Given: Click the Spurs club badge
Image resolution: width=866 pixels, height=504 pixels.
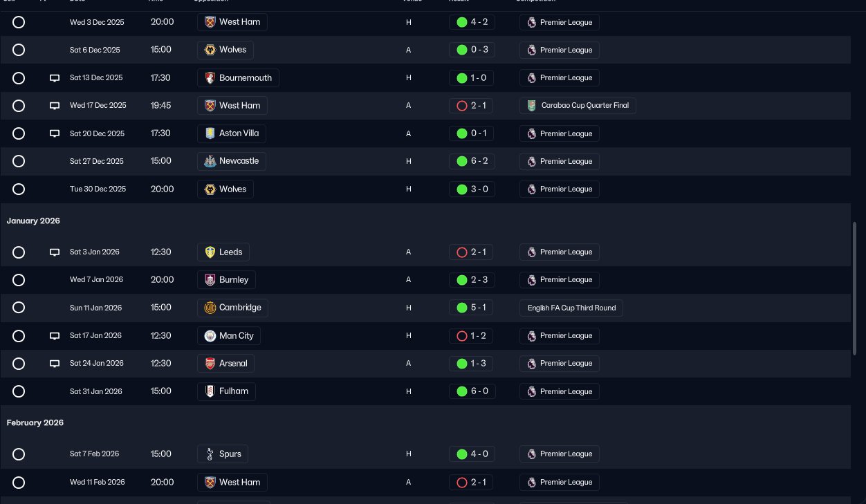Looking at the screenshot, I should [x=210, y=454].
